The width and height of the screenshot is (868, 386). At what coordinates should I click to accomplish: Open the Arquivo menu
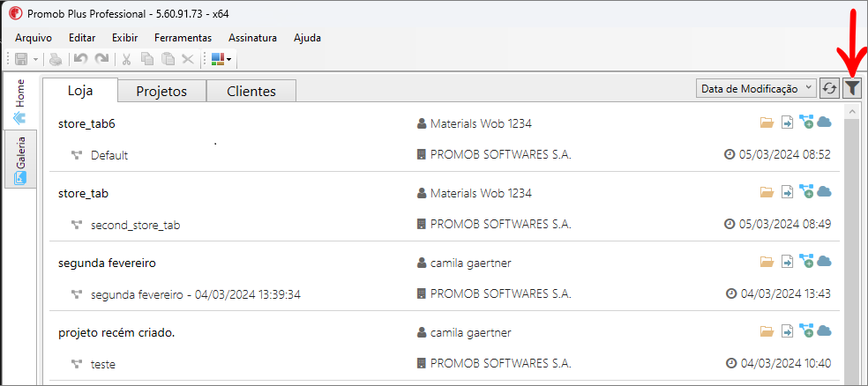[34, 38]
